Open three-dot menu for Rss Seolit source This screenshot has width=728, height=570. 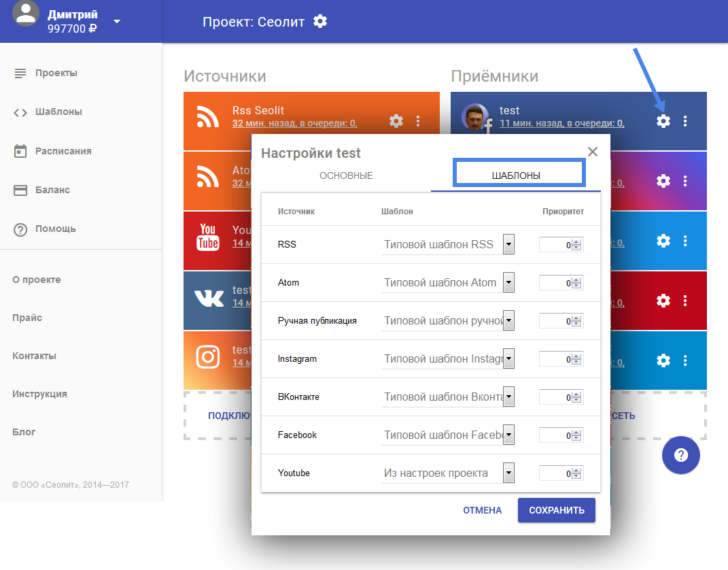pos(418,121)
